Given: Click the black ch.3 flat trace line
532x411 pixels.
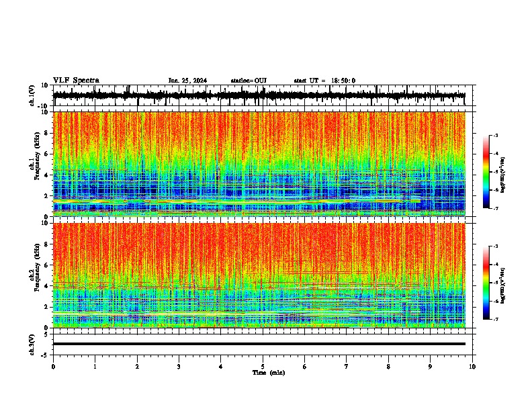Looking at the screenshot, I should pos(259,344).
